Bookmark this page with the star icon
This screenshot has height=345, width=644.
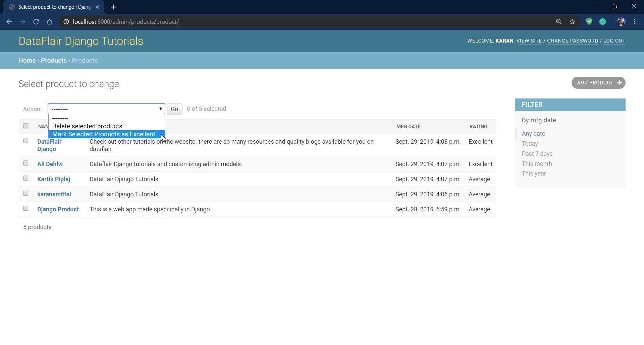572,22
